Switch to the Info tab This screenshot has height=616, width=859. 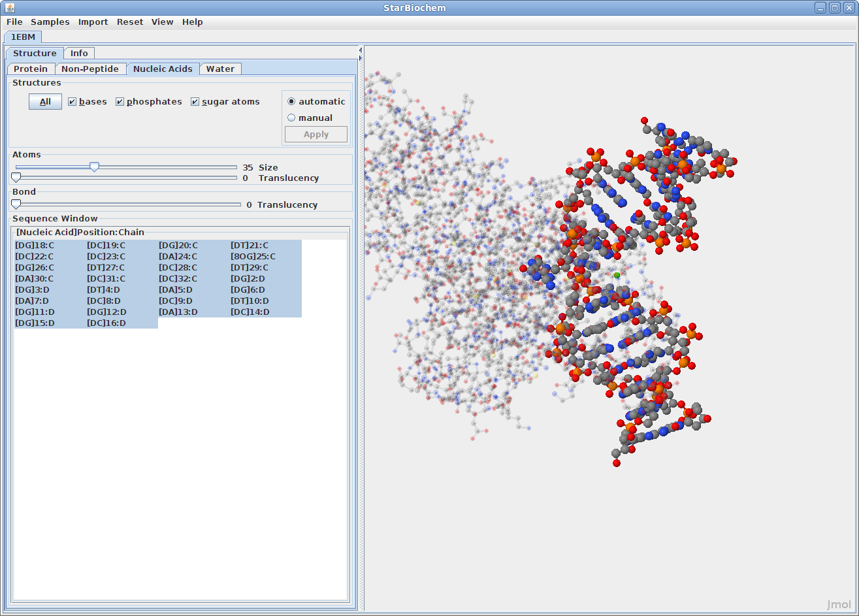(x=79, y=53)
